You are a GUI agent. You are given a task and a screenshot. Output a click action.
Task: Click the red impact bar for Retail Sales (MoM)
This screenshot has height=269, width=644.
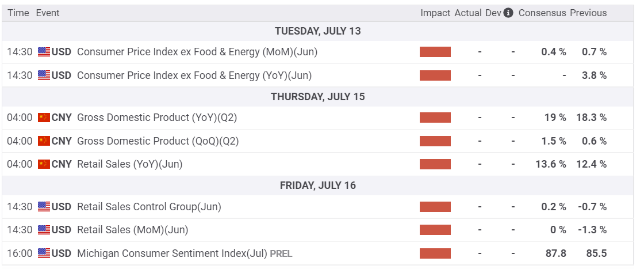435,230
